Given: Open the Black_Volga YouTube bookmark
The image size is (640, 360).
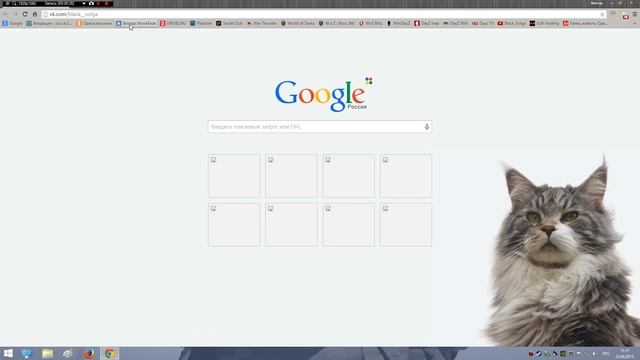Looking at the screenshot, I should point(512,24).
